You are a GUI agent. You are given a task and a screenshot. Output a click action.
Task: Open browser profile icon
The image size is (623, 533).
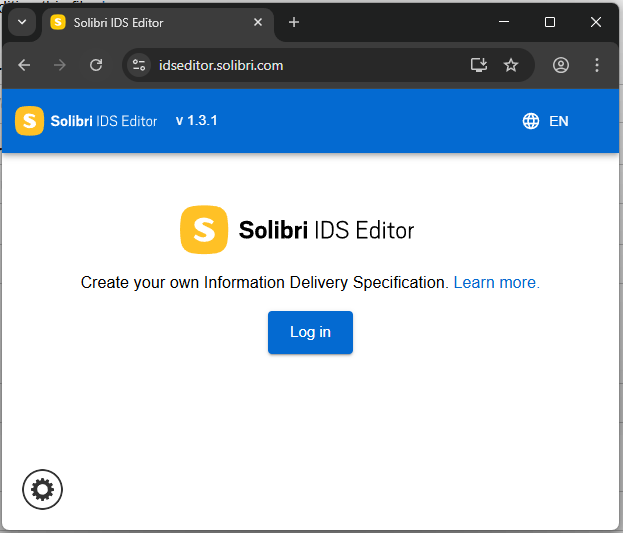561,65
